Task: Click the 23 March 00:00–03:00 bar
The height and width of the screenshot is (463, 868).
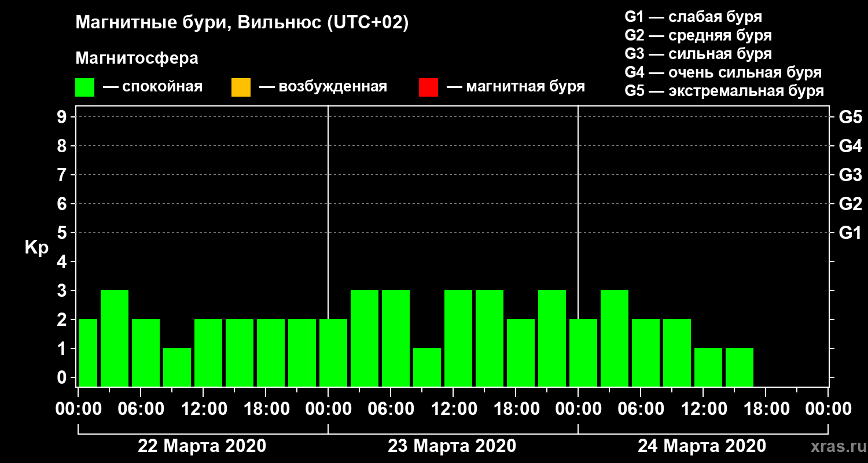Action: [333, 352]
